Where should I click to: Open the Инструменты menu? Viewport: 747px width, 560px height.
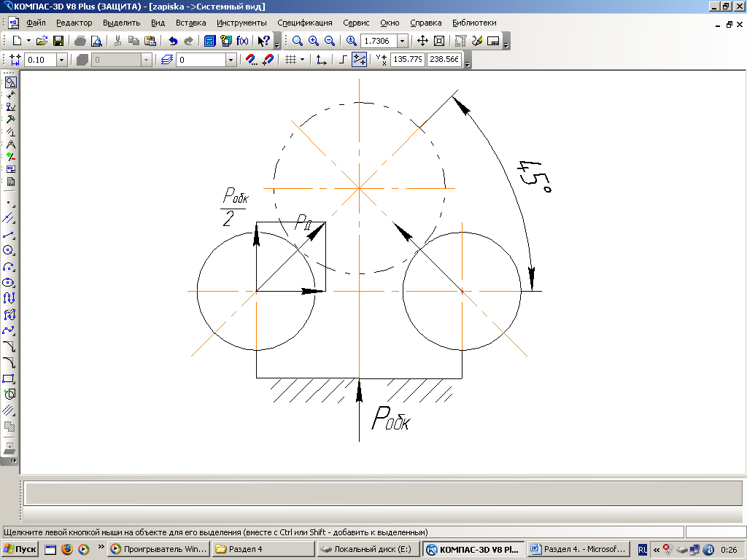241,23
